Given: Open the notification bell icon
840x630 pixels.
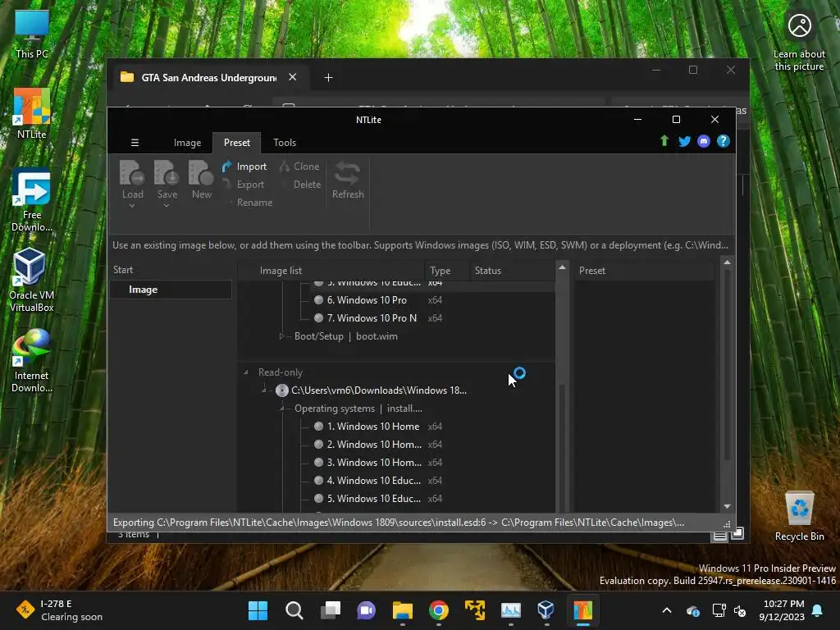Looking at the screenshot, I should tap(818, 610).
